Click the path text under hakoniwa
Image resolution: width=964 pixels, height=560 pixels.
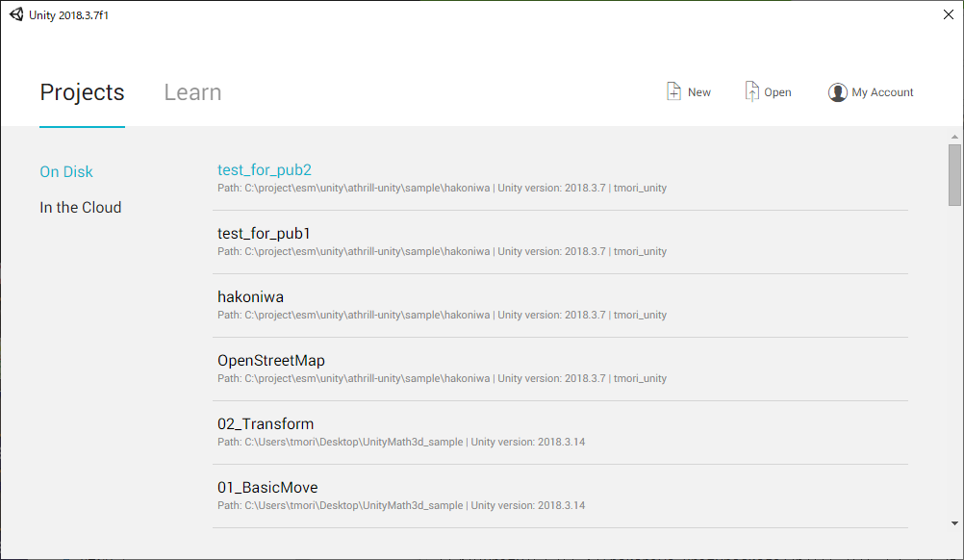click(x=442, y=314)
